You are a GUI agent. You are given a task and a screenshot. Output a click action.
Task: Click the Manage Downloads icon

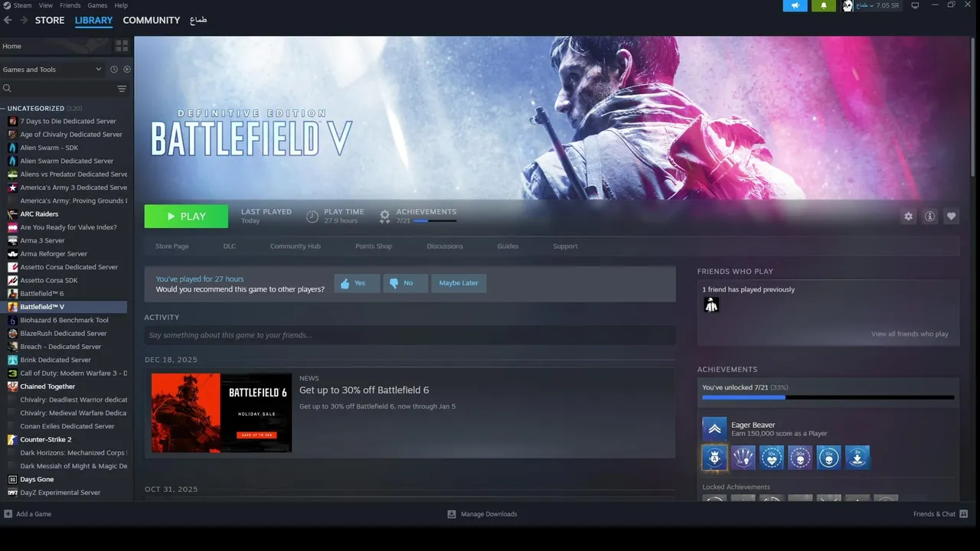[x=452, y=514]
